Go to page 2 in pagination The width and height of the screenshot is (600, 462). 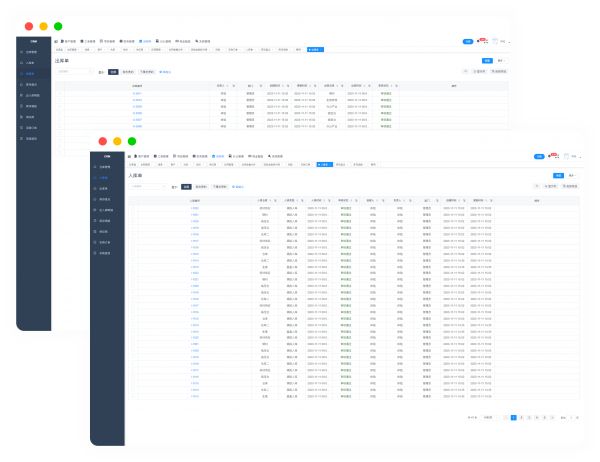520,417
